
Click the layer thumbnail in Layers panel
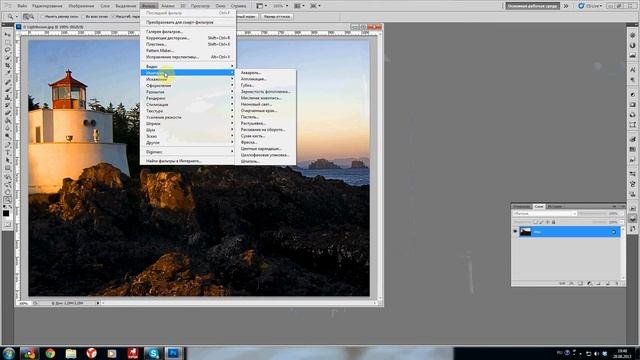(x=526, y=231)
